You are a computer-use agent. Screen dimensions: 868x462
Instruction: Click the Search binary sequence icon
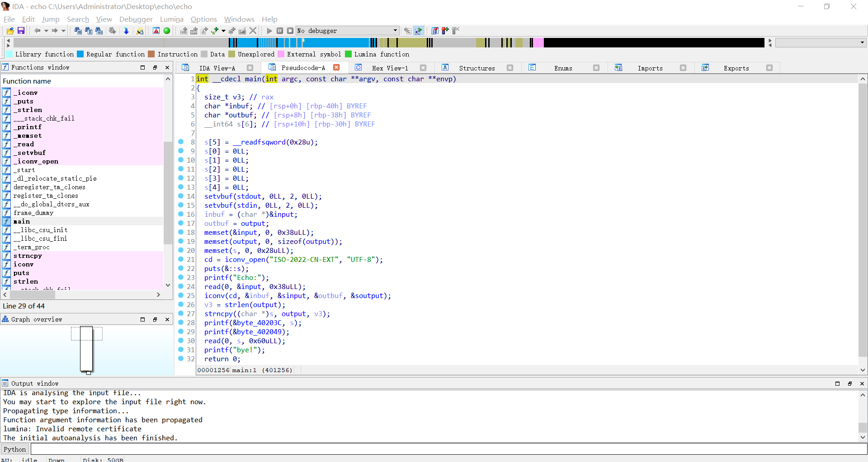pos(99,31)
